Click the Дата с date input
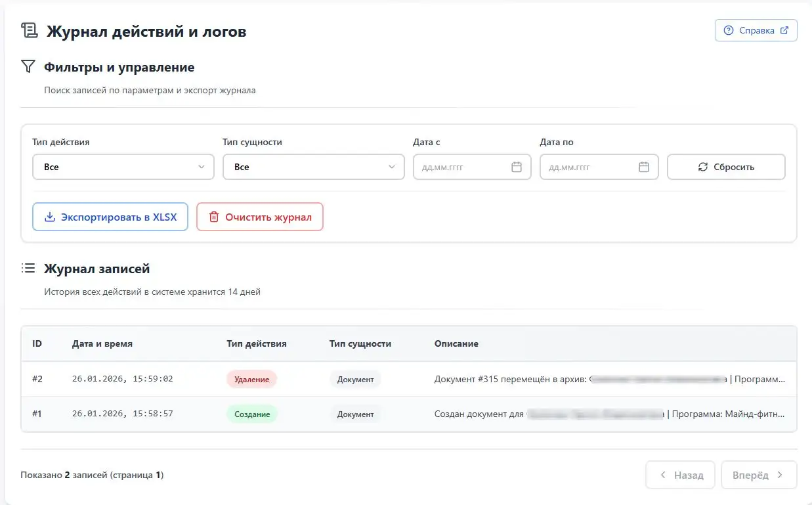 [472, 167]
